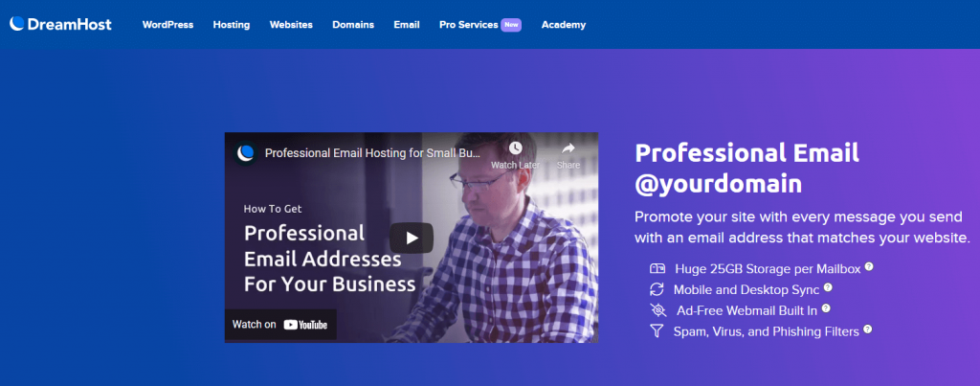The width and height of the screenshot is (980, 386).
Task: Open the Email menu
Action: pos(407,25)
